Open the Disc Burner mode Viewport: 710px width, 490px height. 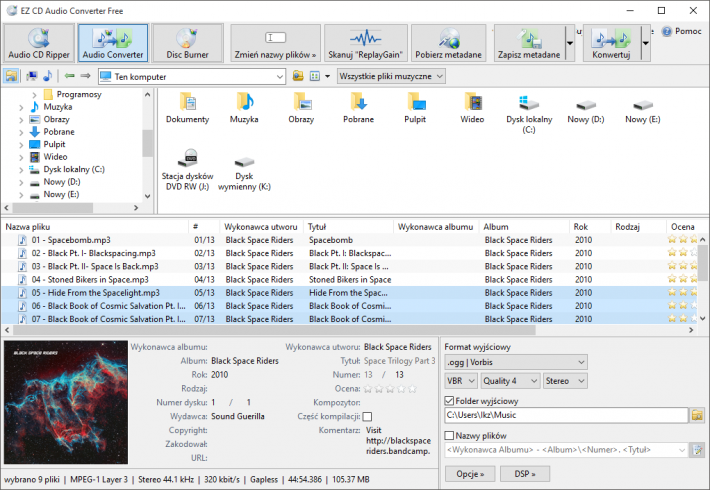187,43
